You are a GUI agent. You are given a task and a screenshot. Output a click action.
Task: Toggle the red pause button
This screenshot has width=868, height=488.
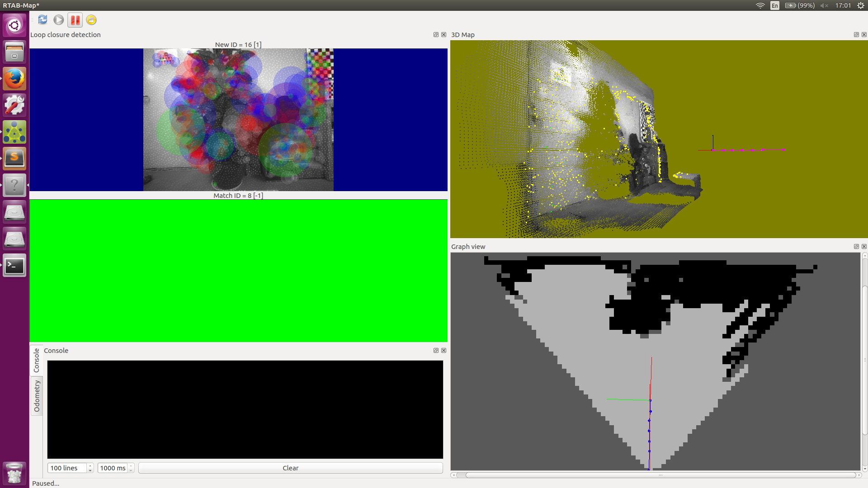[75, 20]
